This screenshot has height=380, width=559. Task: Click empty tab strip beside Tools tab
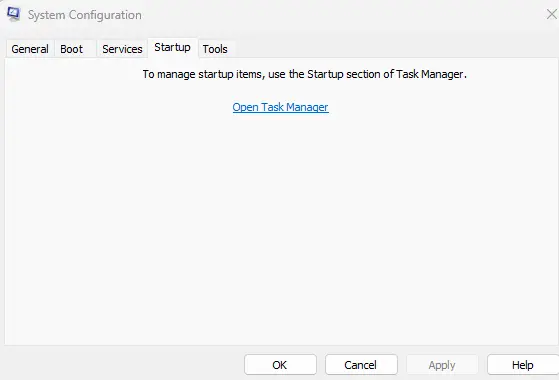tap(396, 49)
